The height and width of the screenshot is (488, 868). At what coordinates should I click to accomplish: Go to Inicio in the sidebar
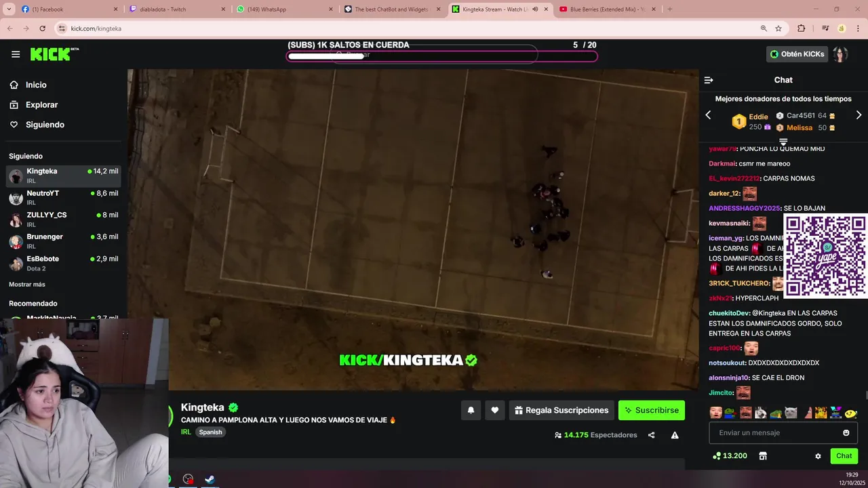[x=36, y=85]
